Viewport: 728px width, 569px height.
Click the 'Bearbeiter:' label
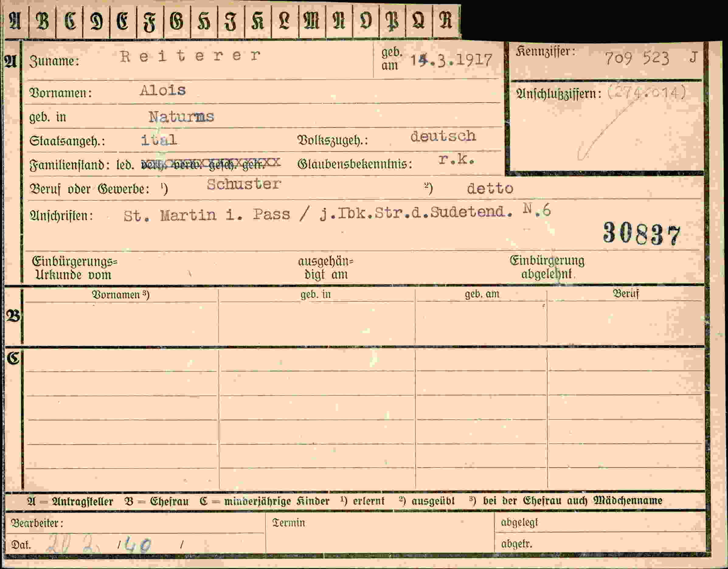37,523
